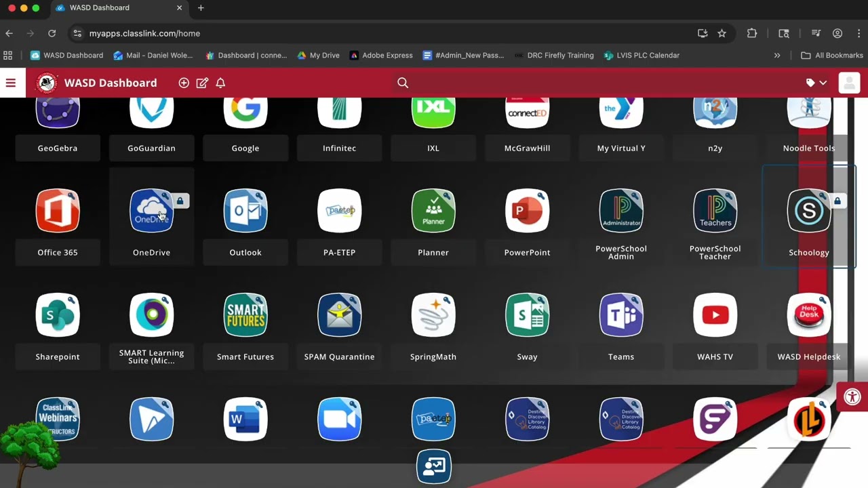868x488 pixels.
Task: Launch the ClassLink Webinars app icon
Action: 58,419
